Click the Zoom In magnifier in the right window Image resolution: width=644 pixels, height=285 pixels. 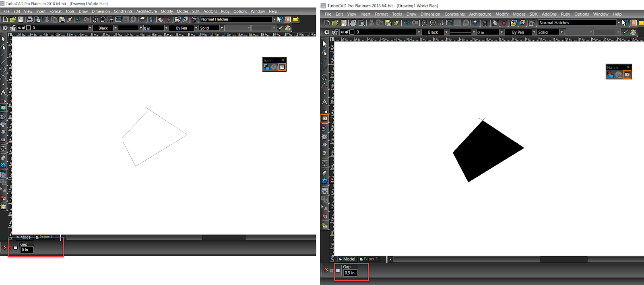pos(424,23)
